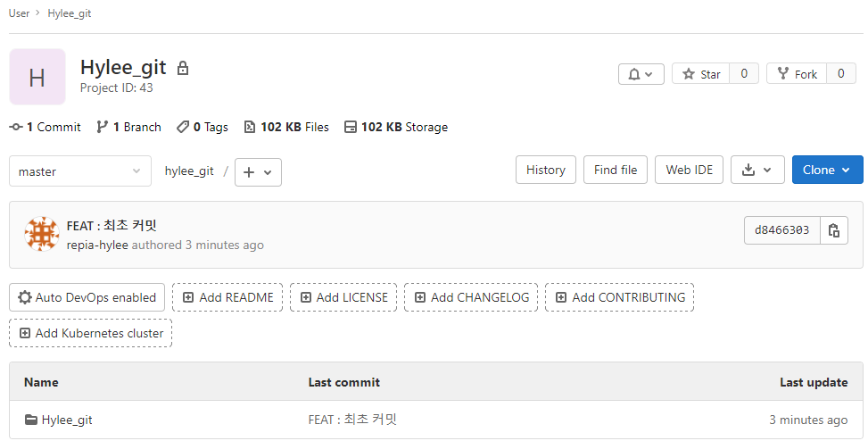The width and height of the screenshot is (868, 441).
Task: Copy commit SHA d8466303 to clipboard
Action: coord(834,230)
